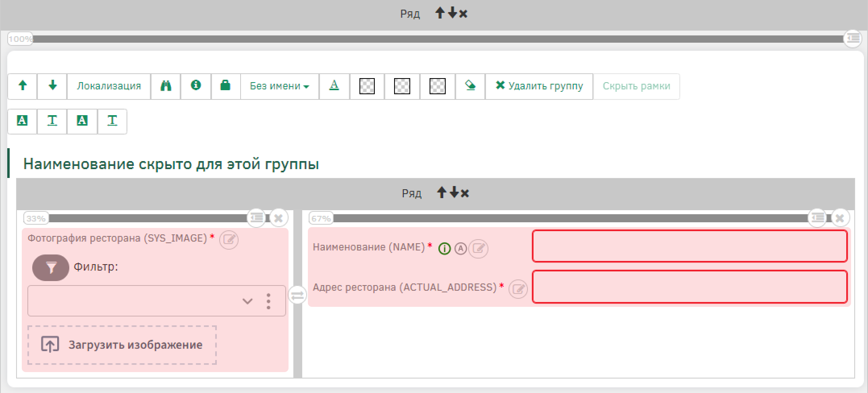868x393 pixels.
Task: Click the info circle icon in group toolbar
Action: pos(196,86)
